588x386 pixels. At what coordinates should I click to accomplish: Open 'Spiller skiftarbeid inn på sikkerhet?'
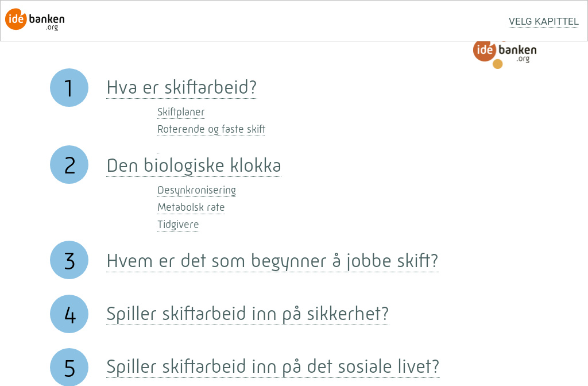tap(247, 314)
